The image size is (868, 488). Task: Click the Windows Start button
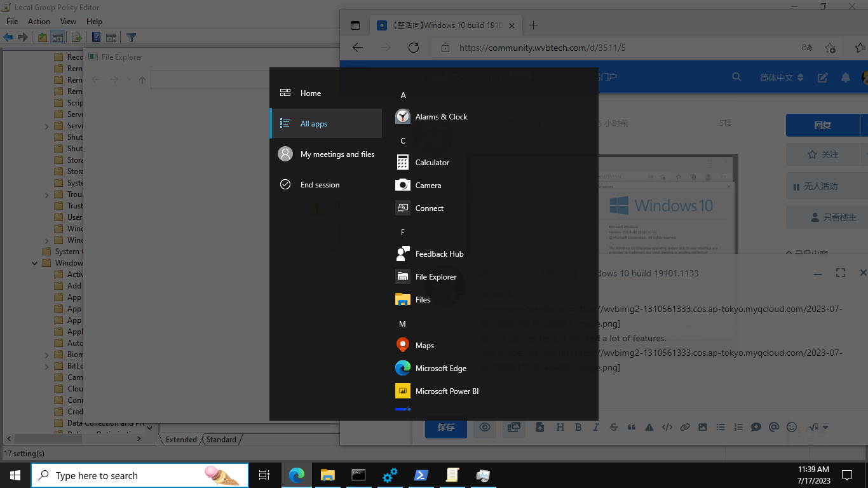coord(15,475)
